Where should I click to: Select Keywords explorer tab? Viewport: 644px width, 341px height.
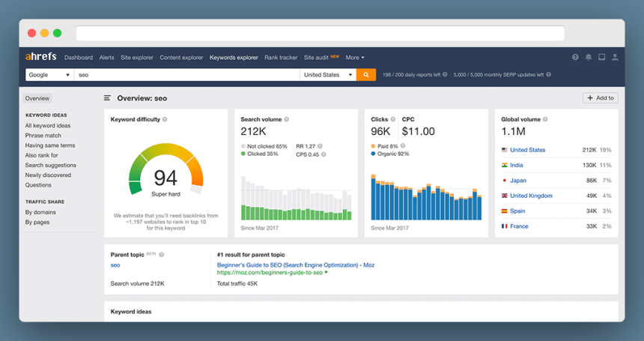pos(234,58)
